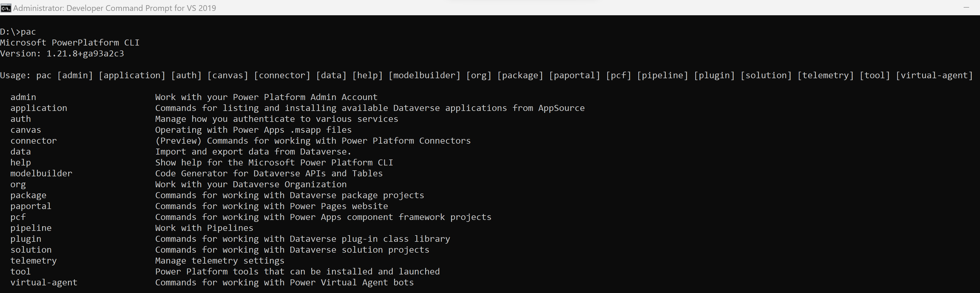Click '[modelbuilder]' in the Usage line
Screen dimensions: 980x293
424,75
